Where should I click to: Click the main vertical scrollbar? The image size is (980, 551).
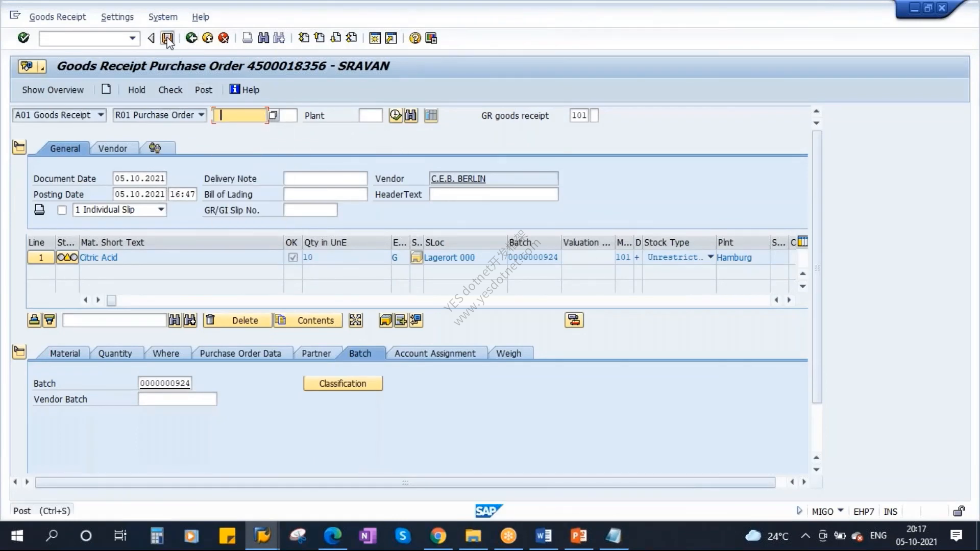[x=817, y=267]
